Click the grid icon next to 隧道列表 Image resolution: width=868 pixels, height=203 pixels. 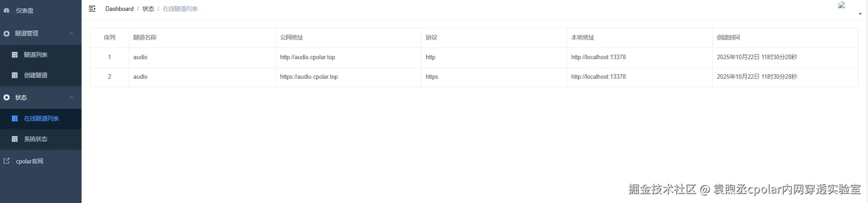(15, 55)
